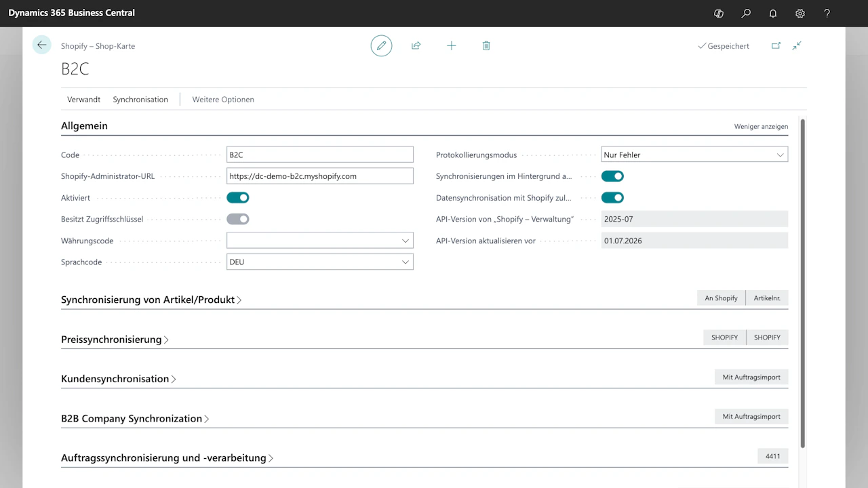Screen dimensions: 868x488
Task: Toggle Datensynchronisation mit Shopify switch
Action: pos(612,198)
